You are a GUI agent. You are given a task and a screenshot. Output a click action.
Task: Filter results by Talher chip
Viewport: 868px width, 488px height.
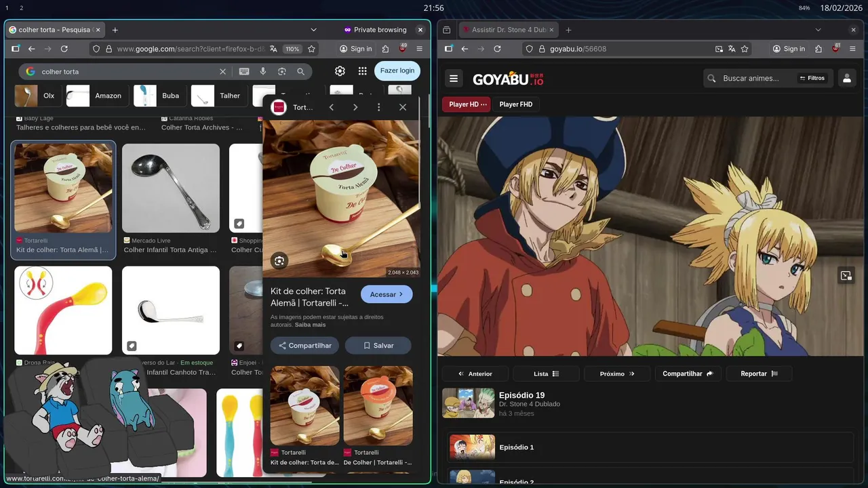[x=219, y=96]
